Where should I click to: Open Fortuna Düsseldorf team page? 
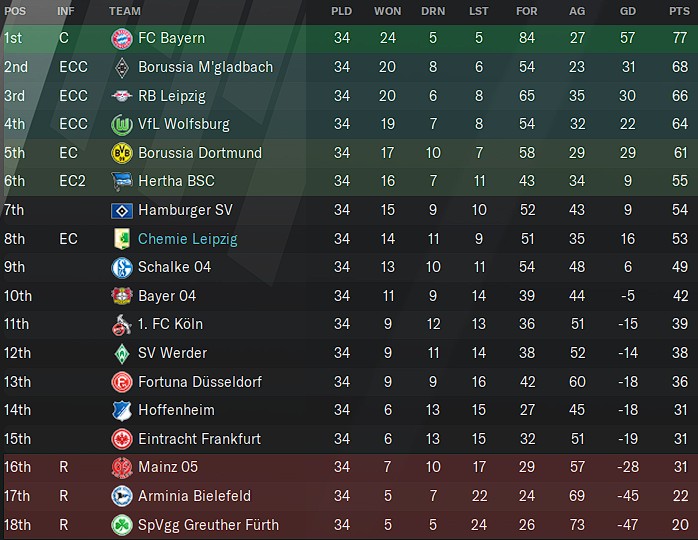click(200, 382)
